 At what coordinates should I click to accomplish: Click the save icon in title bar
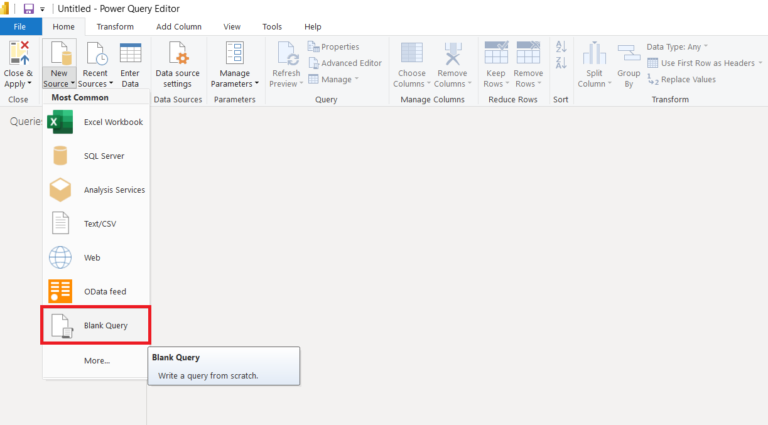(28, 8)
